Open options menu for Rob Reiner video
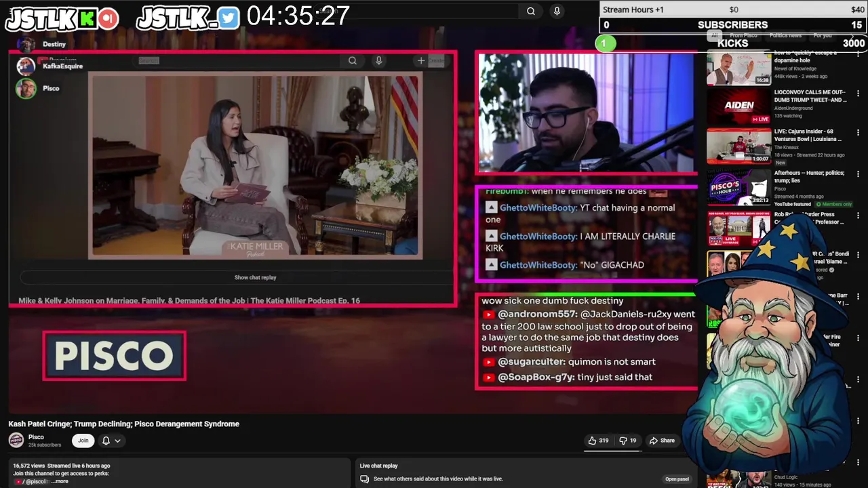This screenshot has height=488, width=868. point(858,216)
